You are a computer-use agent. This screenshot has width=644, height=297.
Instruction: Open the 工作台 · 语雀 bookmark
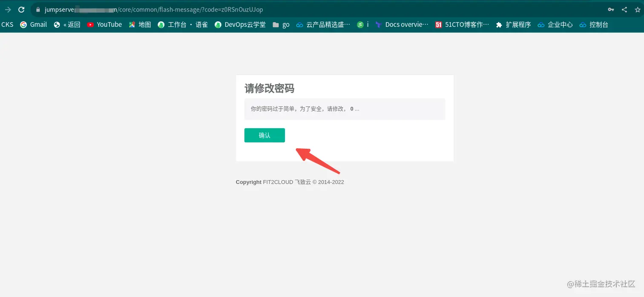click(183, 25)
